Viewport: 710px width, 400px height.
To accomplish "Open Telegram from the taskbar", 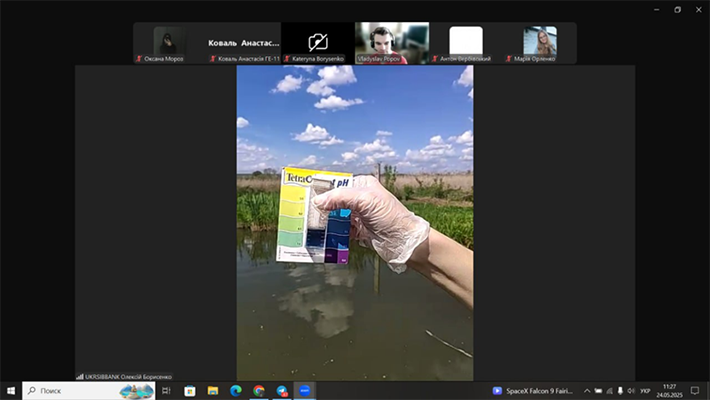I will (x=282, y=390).
